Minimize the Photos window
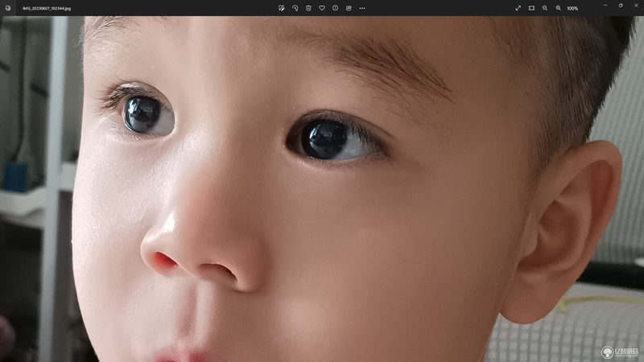Viewport: 644px width, 362px height. 605,6
